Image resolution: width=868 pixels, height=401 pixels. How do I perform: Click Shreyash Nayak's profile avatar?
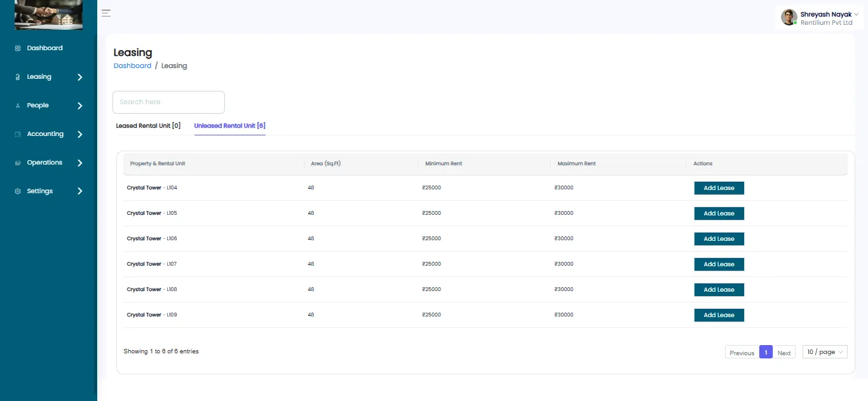(x=789, y=17)
